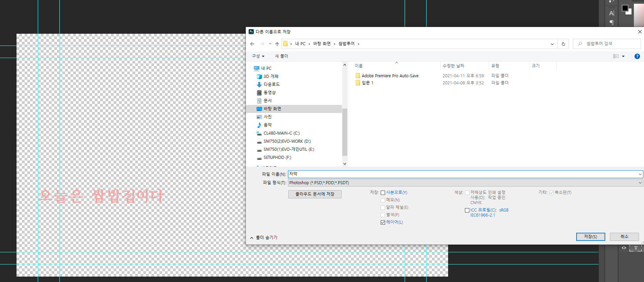Change folder view layout icon
The width and height of the screenshot is (644, 282).
616,56
